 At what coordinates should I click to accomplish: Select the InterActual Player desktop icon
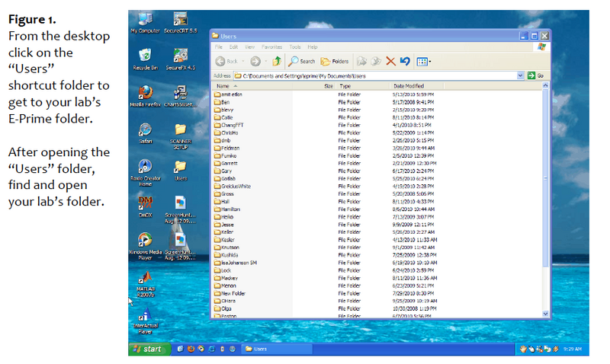pos(145,321)
